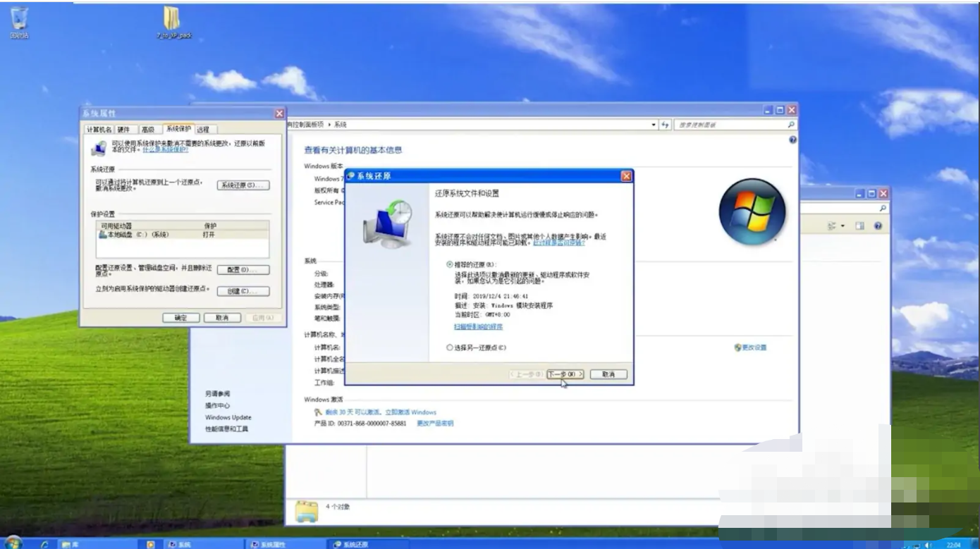Click the system tray volume icon
Image resolution: width=980 pixels, height=549 pixels.
pyautogui.click(x=929, y=545)
